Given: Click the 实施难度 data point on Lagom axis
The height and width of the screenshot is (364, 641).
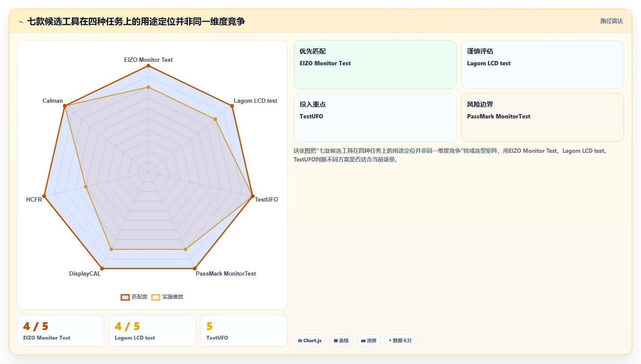Looking at the screenshot, I should point(215,119).
